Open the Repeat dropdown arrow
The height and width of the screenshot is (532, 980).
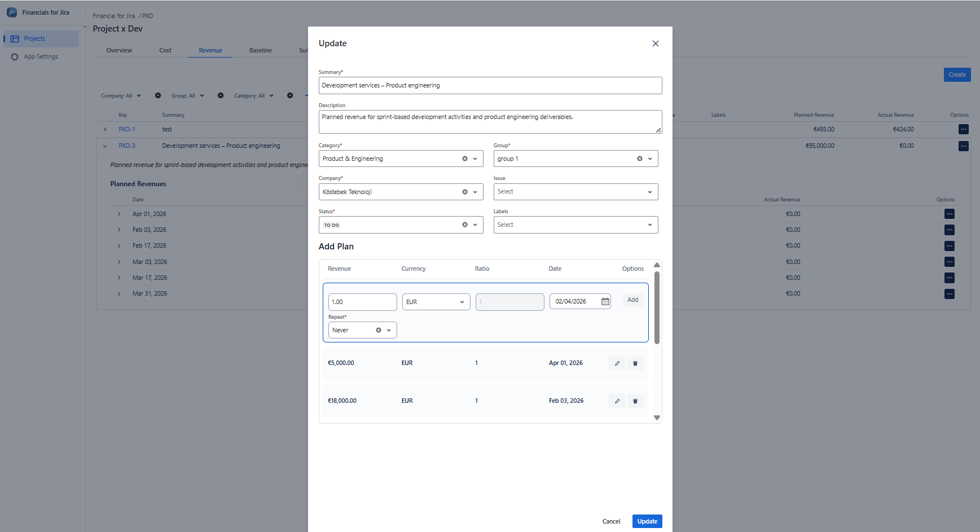tap(389, 331)
